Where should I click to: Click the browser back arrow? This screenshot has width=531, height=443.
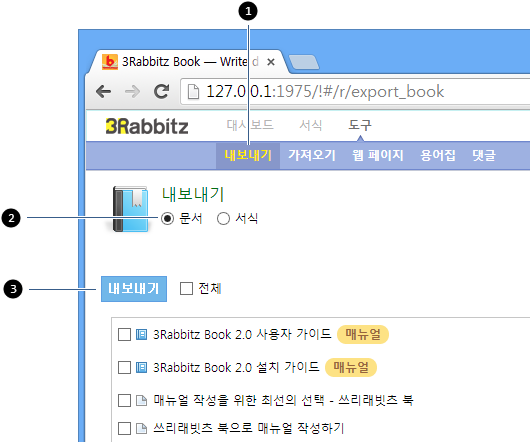(x=103, y=91)
